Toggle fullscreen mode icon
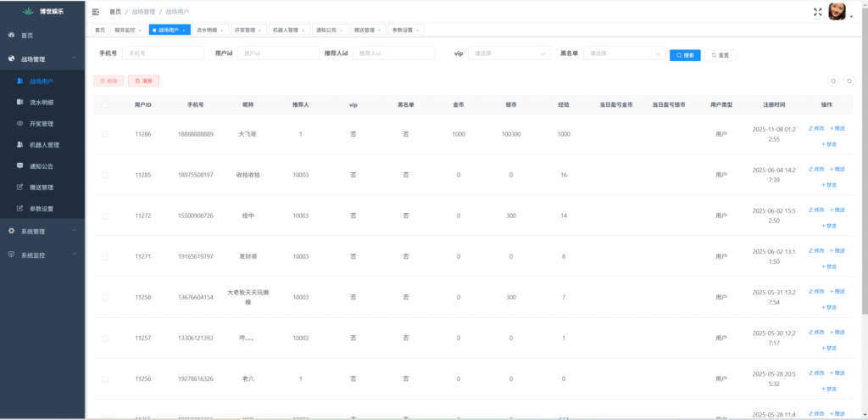The image size is (868, 420). 817,12
